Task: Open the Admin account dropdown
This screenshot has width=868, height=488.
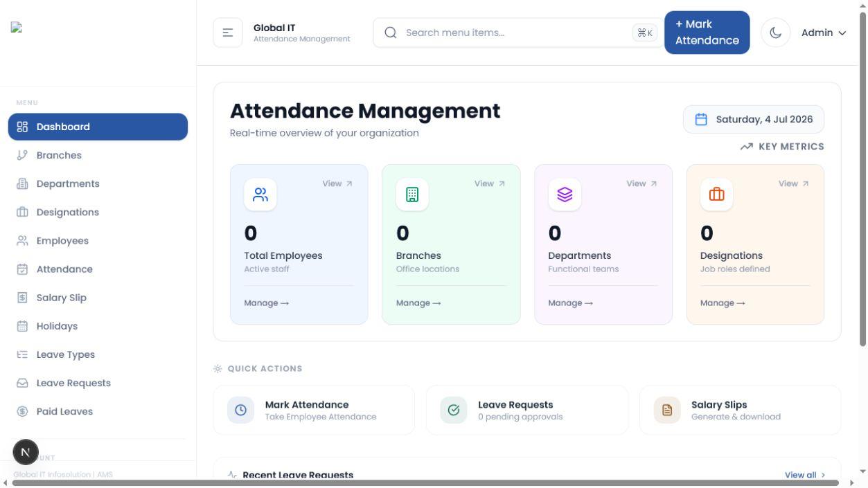Action: pos(824,33)
